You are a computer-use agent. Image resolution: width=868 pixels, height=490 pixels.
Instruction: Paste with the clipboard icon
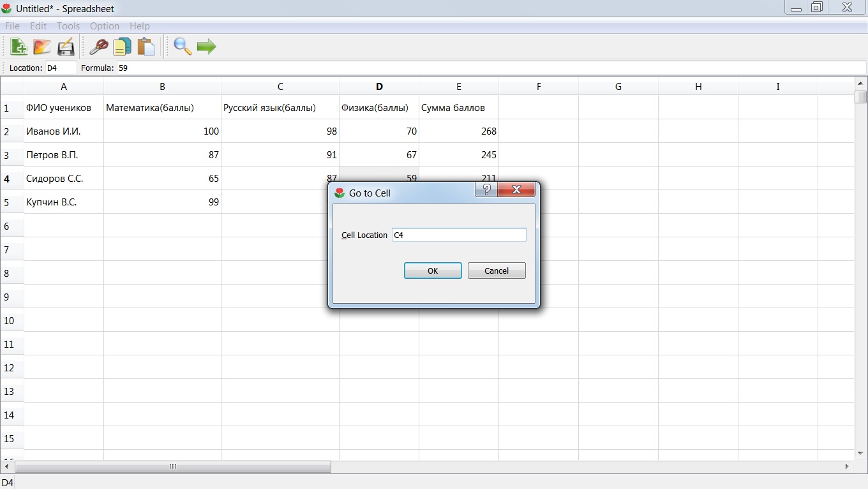click(x=146, y=47)
